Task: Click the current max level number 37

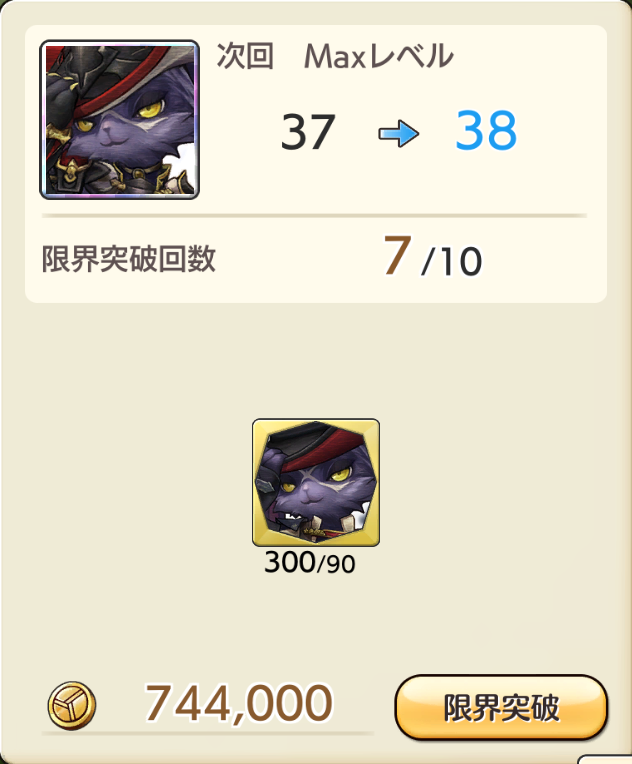Action: pos(308,131)
